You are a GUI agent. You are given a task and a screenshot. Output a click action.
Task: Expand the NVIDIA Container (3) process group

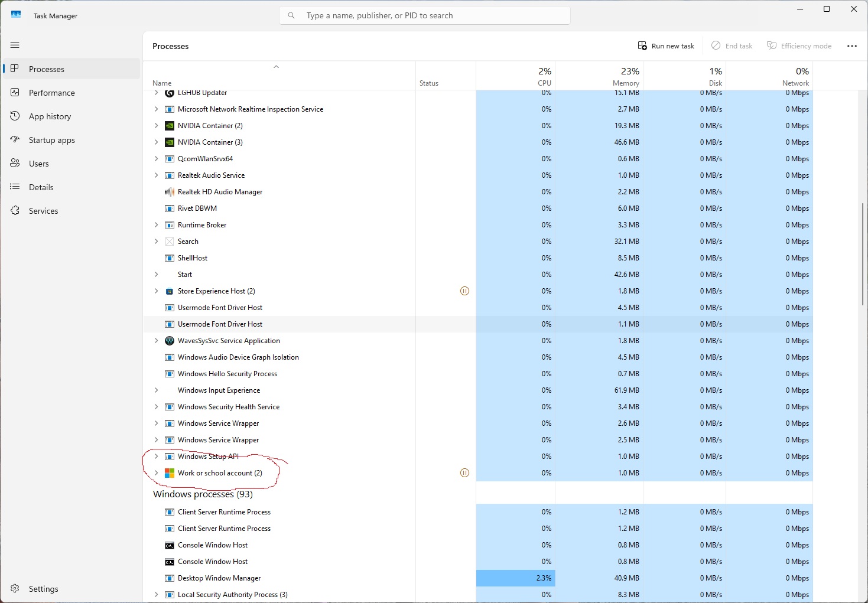click(155, 142)
